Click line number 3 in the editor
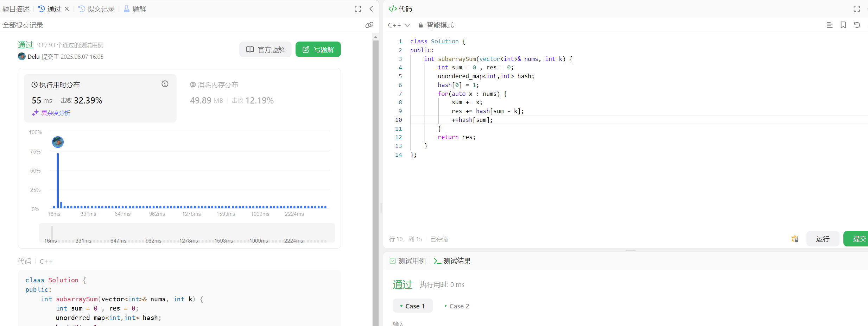The width and height of the screenshot is (868, 326). coord(400,59)
